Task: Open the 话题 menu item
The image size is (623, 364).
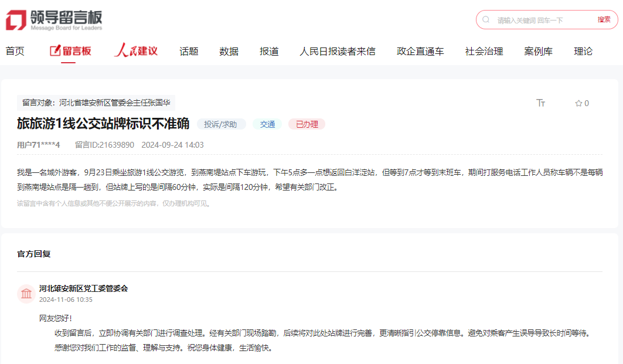Action: [189, 51]
